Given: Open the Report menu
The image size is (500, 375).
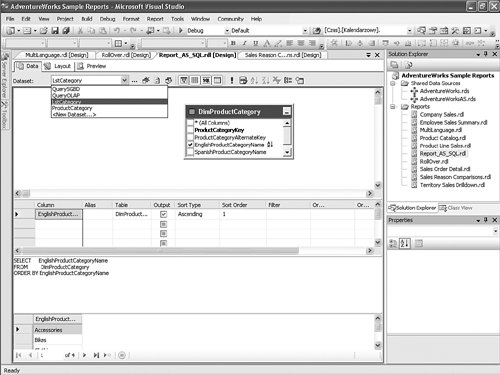Looking at the screenshot, I should tap(155, 19).
